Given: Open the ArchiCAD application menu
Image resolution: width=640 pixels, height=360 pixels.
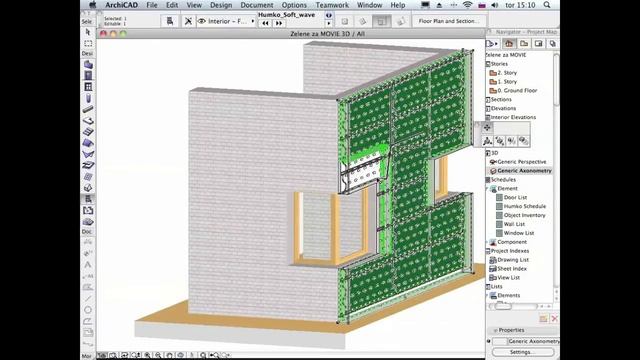Looking at the screenshot, I should coord(122,5).
